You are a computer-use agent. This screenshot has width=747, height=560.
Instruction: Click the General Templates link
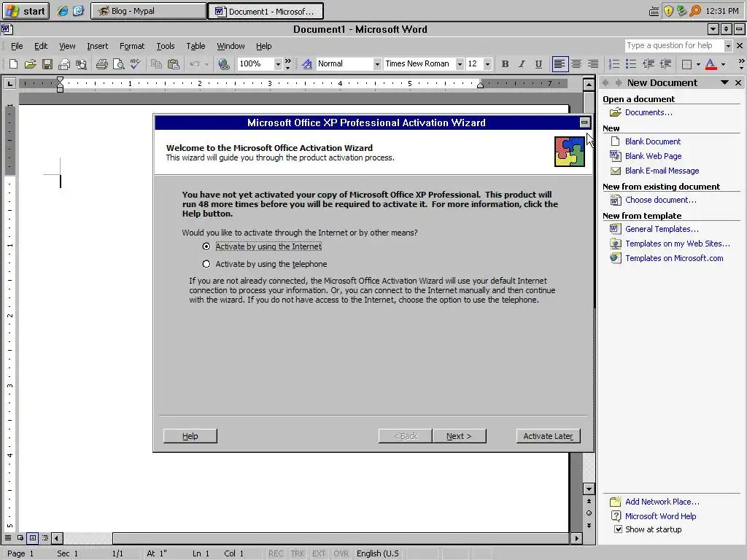tap(662, 228)
